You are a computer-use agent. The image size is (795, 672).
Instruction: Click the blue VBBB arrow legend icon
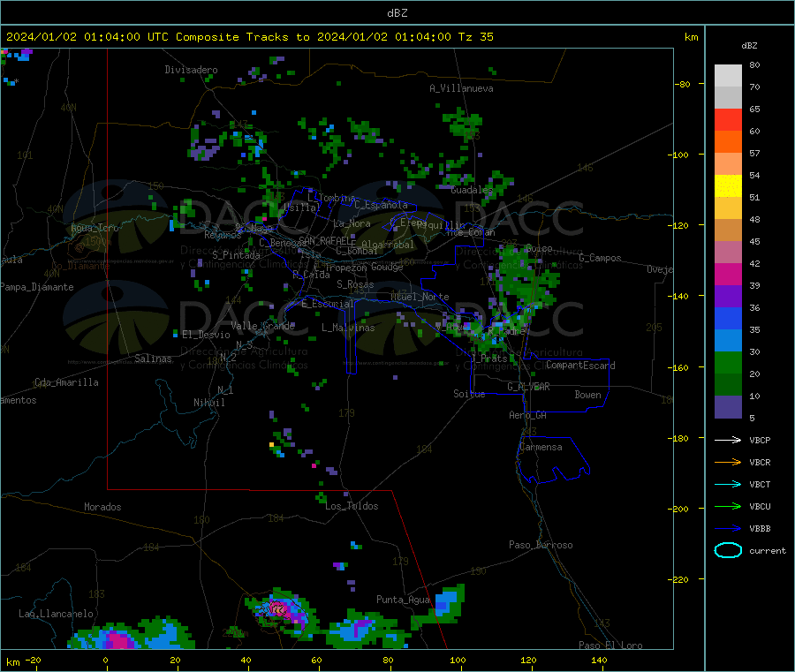click(x=728, y=529)
